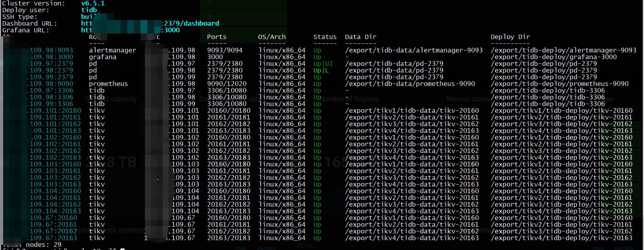This screenshot has width=644, height=250.
Task: Click the tikv node ID 109.102:20161
Action: pos(56,144)
